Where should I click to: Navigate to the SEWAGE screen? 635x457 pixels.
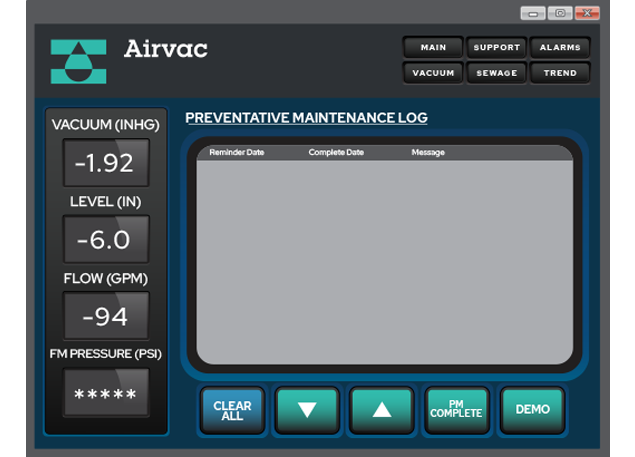[496, 73]
